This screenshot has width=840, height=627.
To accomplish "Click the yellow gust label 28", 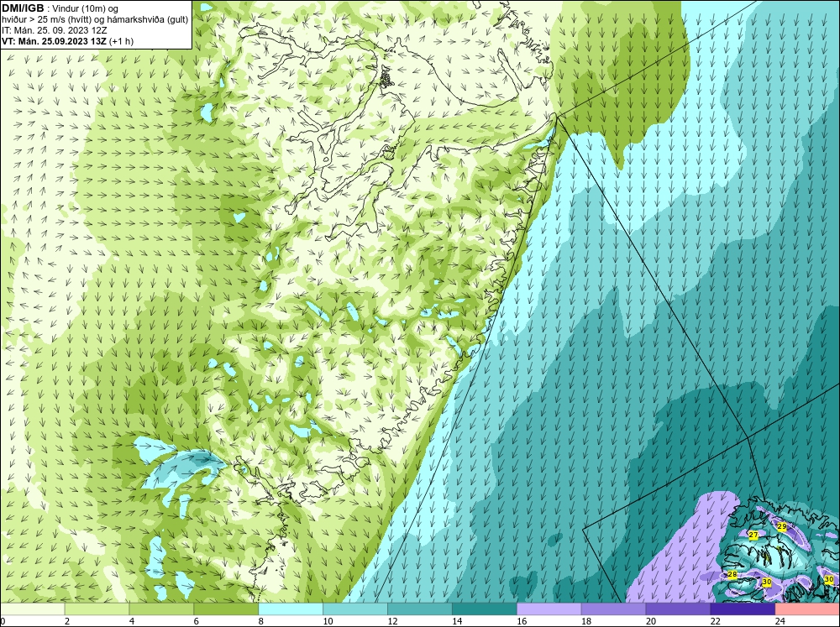I will tap(732, 574).
